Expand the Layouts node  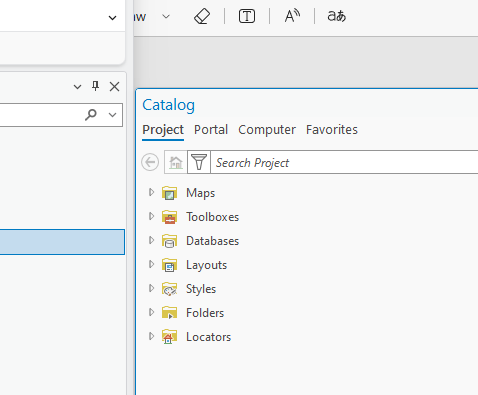(x=151, y=264)
